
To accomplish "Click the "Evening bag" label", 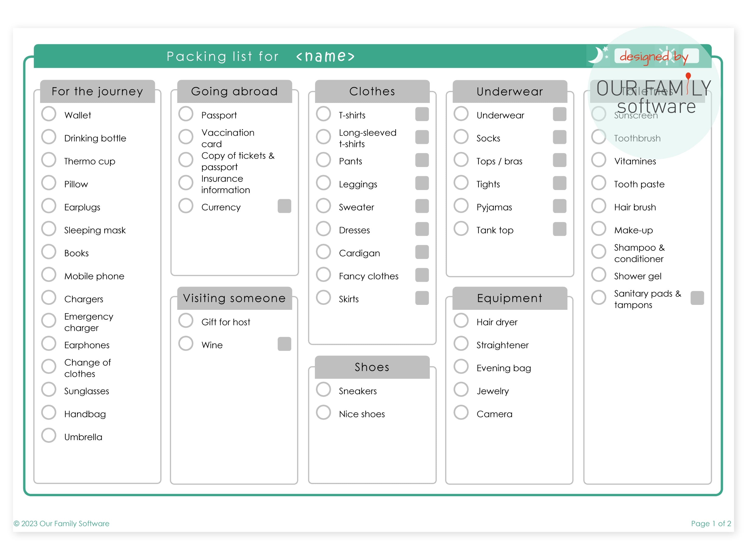I will tap(503, 368).
